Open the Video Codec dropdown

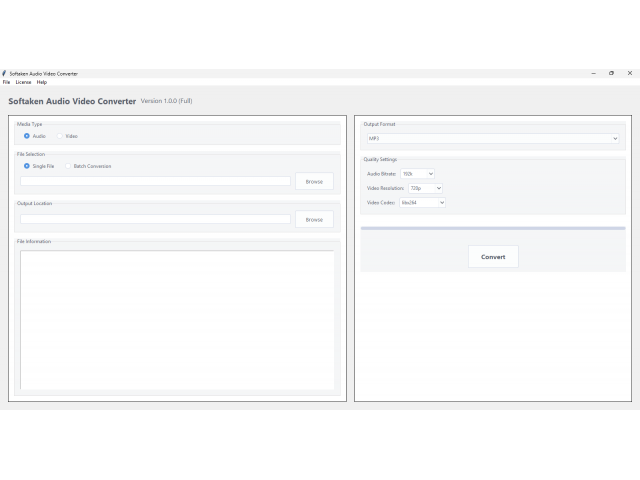pos(422,202)
